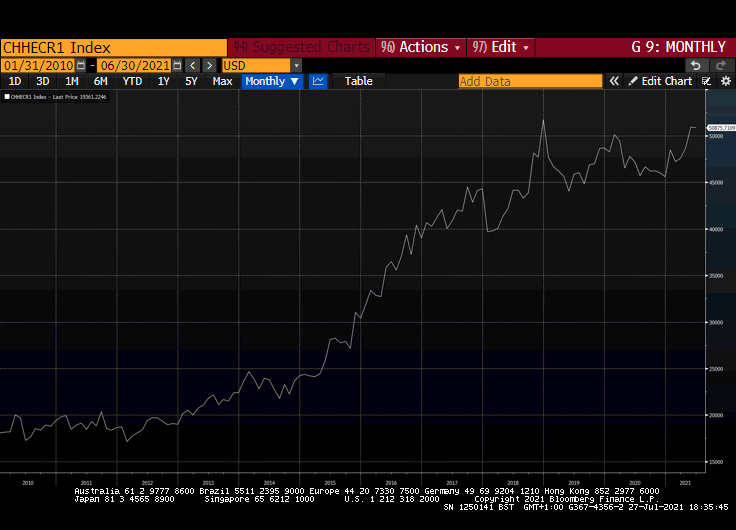This screenshot has height=530, width=736.
Task: Open the Actions dropdown menu
Action: point(421,47)
